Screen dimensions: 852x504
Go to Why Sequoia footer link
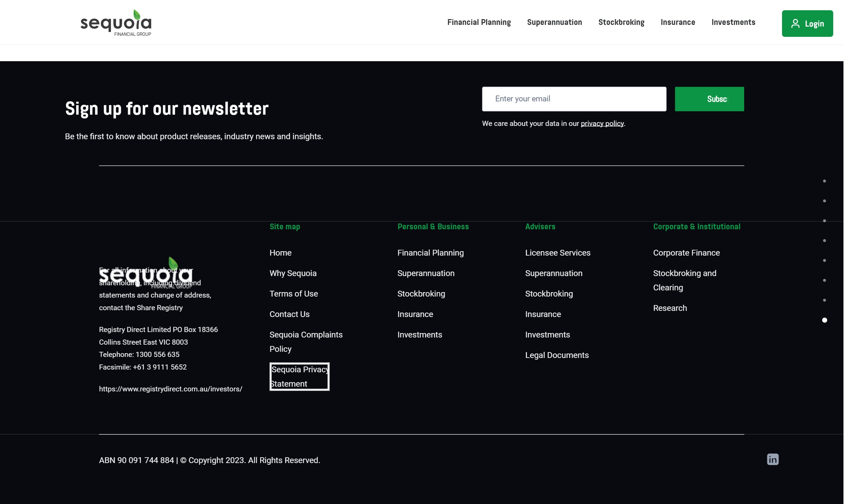click(x=293, y=273)
